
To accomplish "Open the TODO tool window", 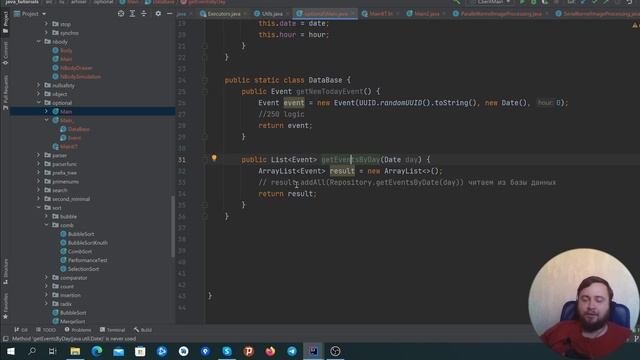I will [46, 330].
